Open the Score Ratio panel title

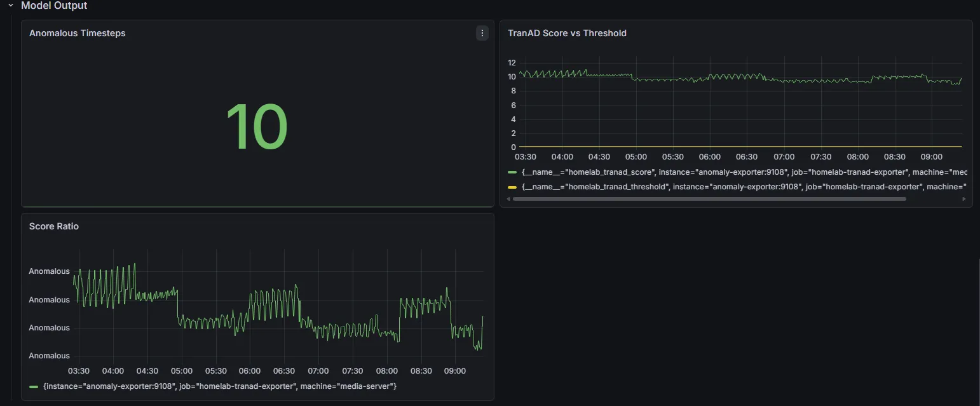point(54,226)
